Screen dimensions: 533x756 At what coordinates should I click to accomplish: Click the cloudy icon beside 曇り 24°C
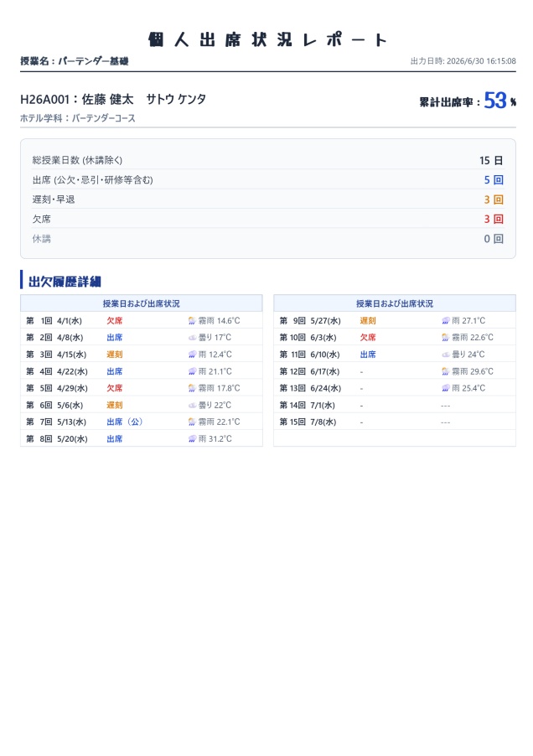tap(445, 355)
